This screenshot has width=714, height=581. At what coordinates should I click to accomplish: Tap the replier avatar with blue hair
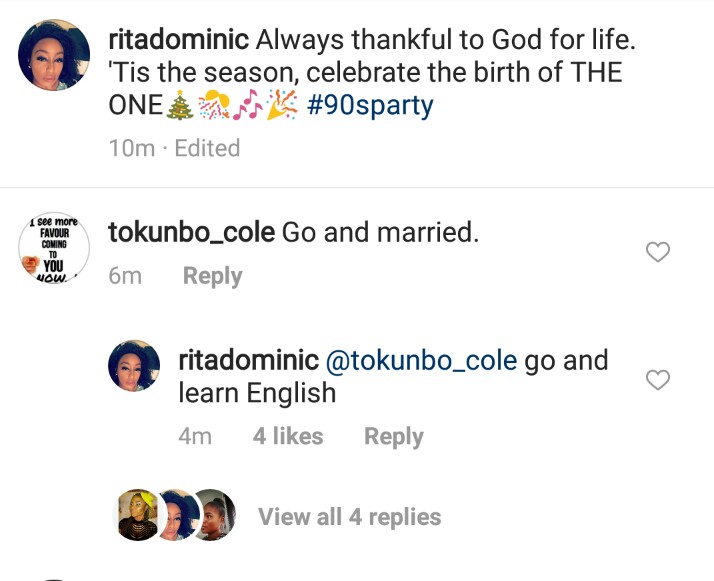pyautogui.click(x=177, y=516)
